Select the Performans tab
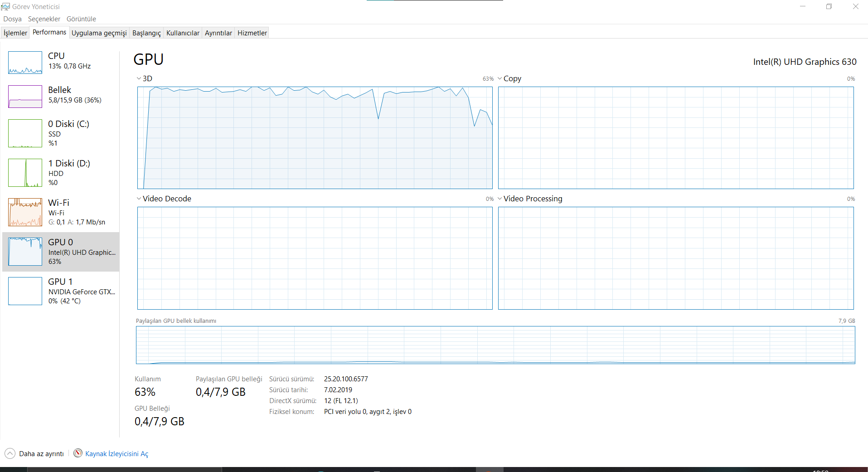The image size is (868, 472). (x=49, y=32)
